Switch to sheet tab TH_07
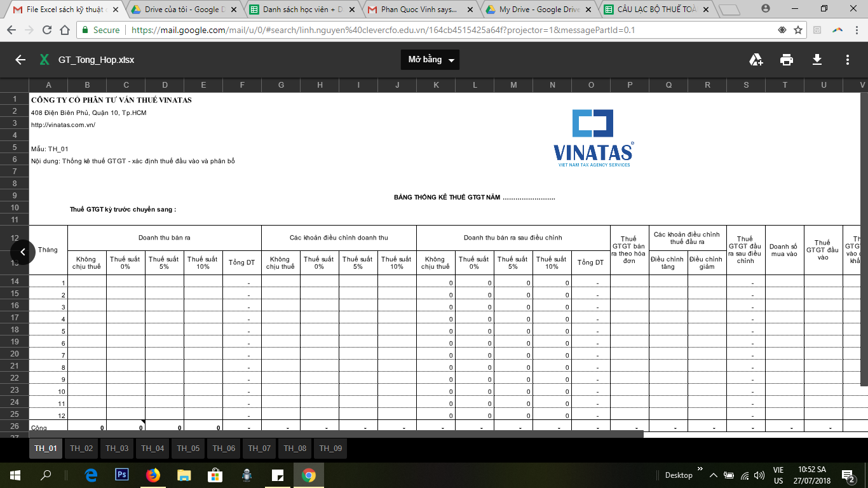Viewport: 868px width, 488px height. point(259,449)
